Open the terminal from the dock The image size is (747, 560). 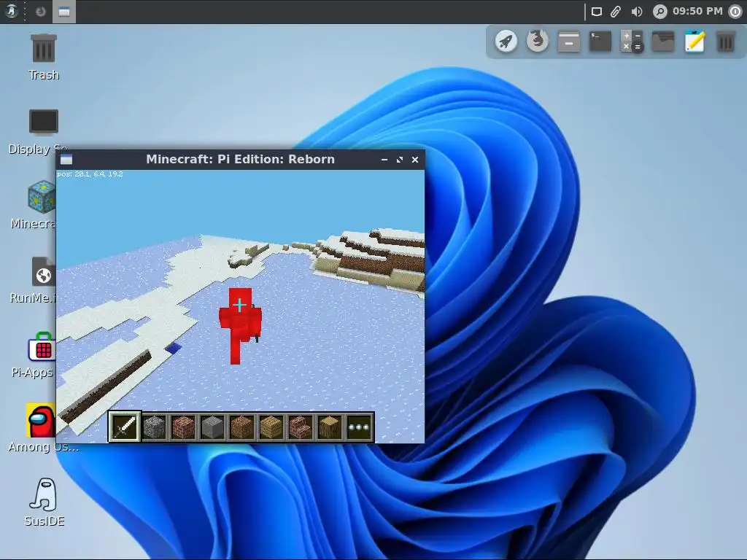coord(600,42)
